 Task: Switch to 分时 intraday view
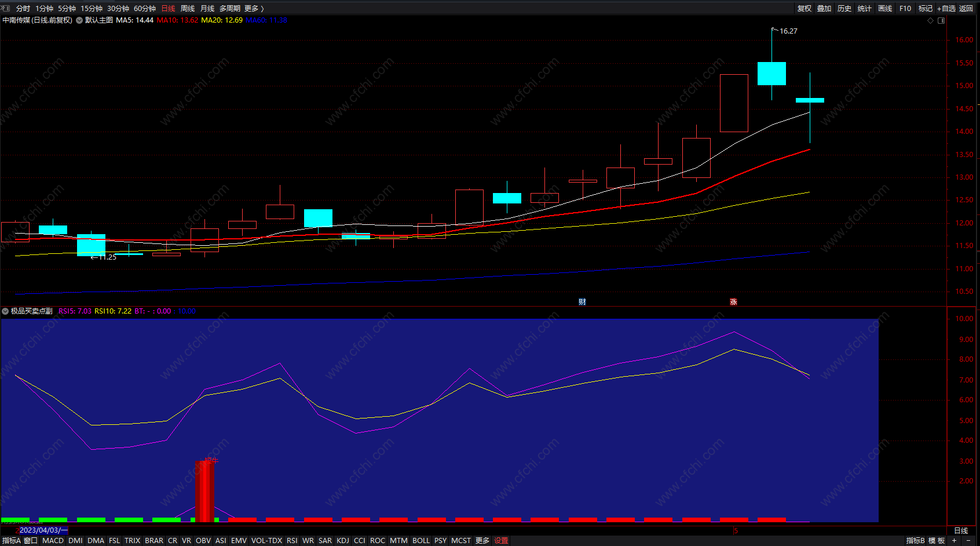click(23, 8)
